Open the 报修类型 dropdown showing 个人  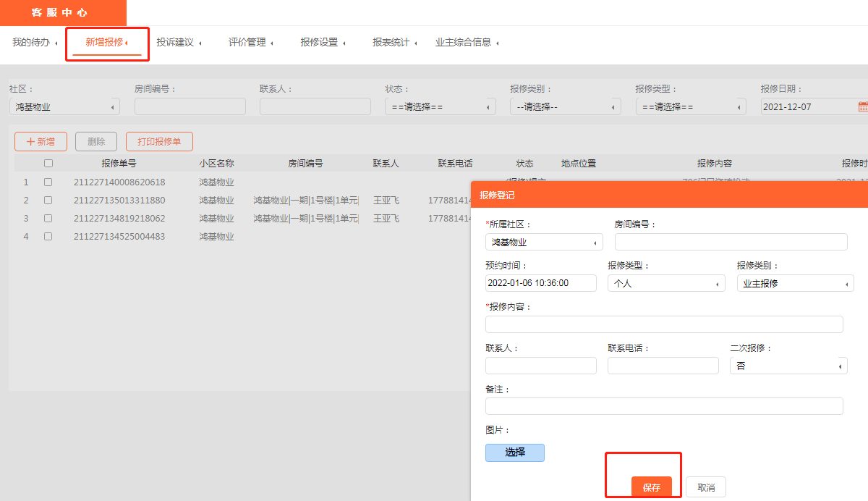pos(665,284)
